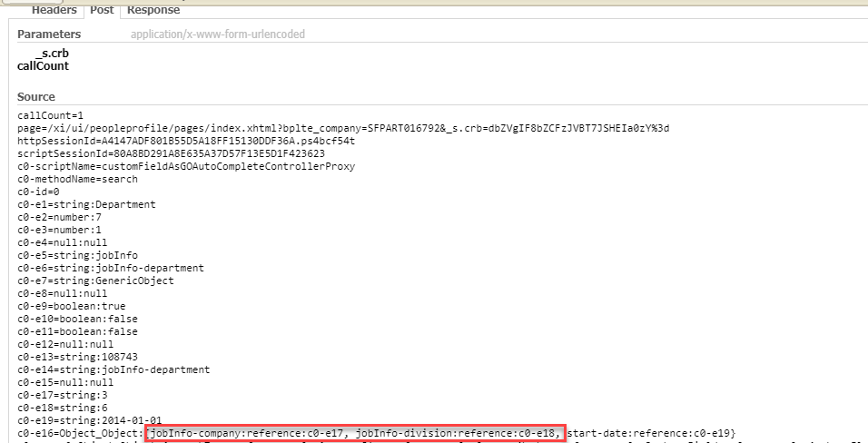Click the c0-e14=string:jobInfo-department line
The height and width of the screenshot is (443, 868).
point(113,369)
